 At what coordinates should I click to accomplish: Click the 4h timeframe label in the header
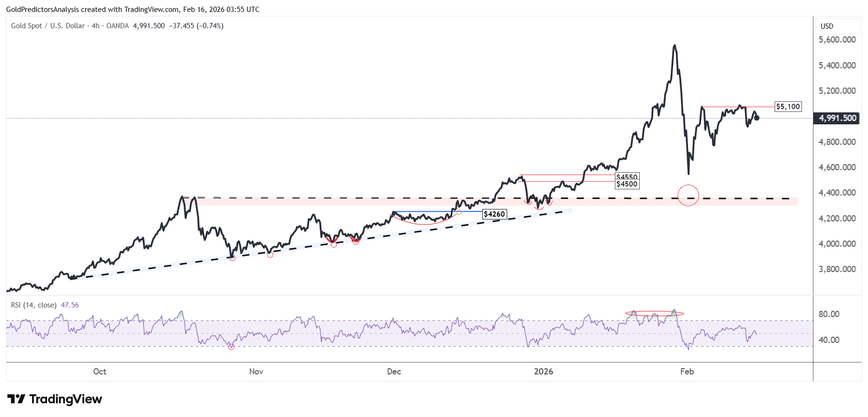click(96, 26)
